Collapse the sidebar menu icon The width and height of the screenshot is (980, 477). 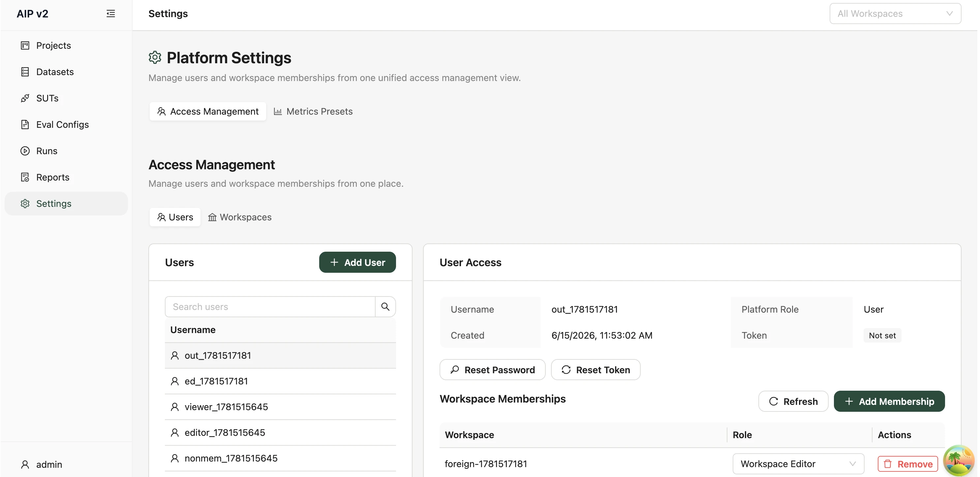pyautogui.click(x=111, y=14)
